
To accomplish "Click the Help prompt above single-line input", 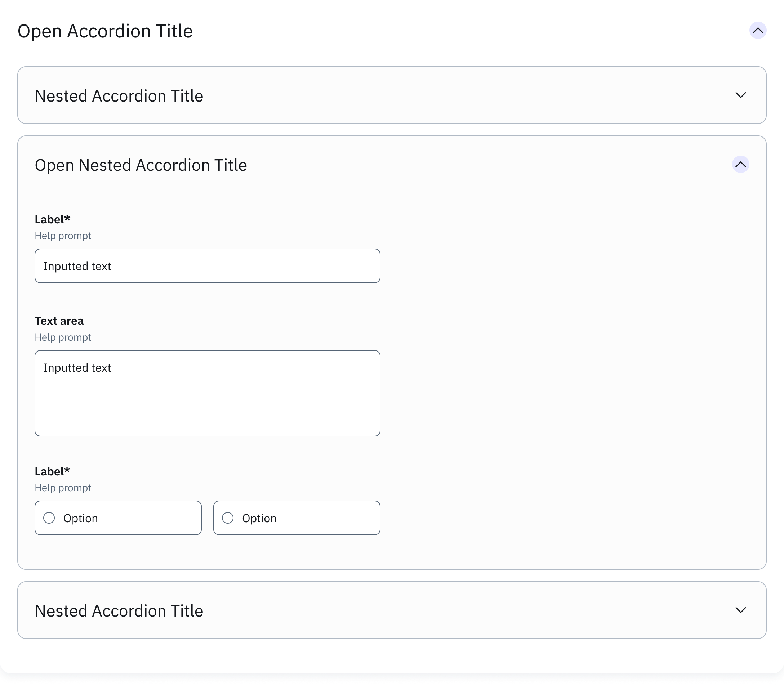I will tap(63, 236).
